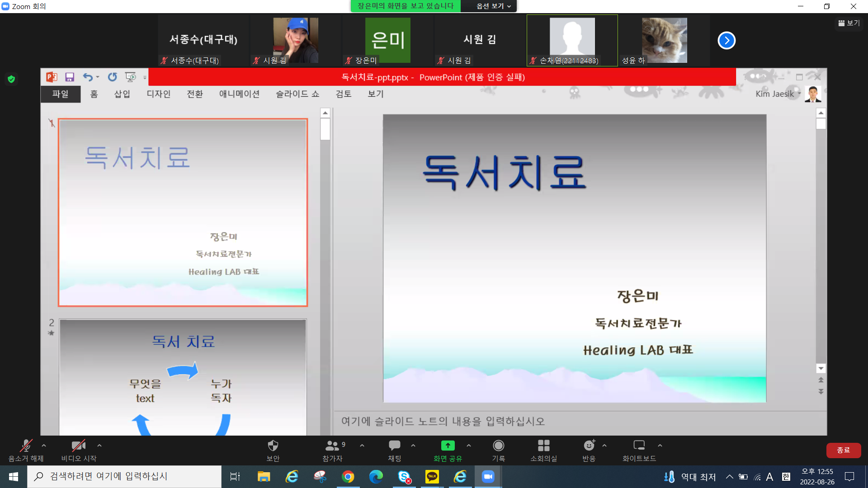Show next participants with blue arrow

(726, 40)
